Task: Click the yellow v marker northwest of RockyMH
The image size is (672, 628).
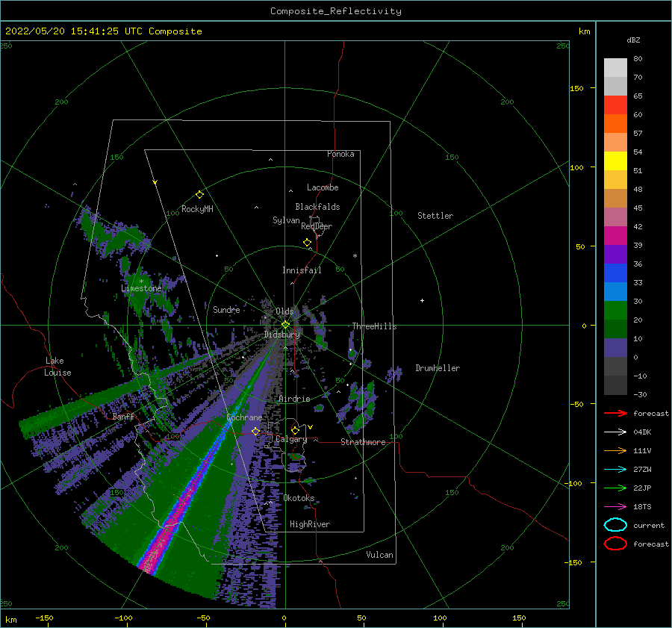Action: (x=155, y=182)
